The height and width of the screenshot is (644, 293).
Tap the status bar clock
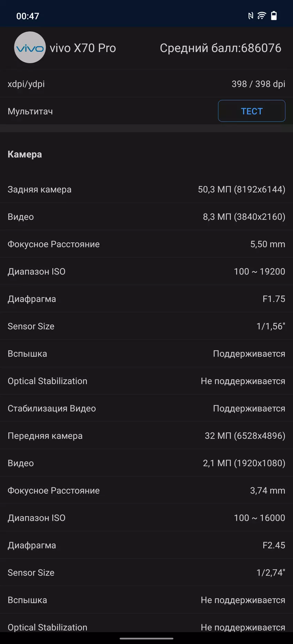[x=28, y=16]
